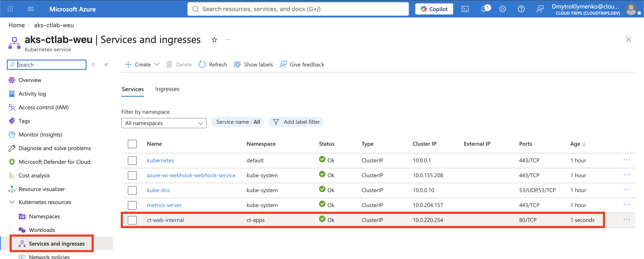Check the metrics-server row checkbox
The image size is (644, 259).
pos(132,205)
